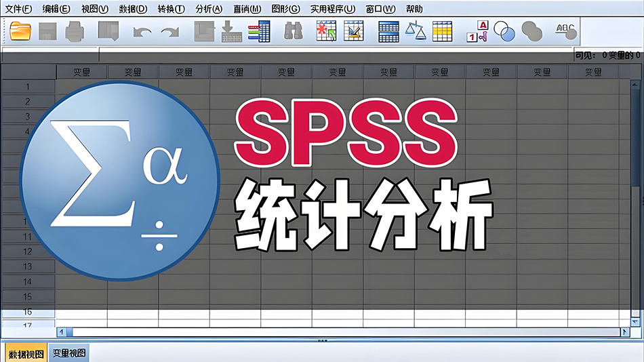Click the cell editor input bar

[336, 54]
